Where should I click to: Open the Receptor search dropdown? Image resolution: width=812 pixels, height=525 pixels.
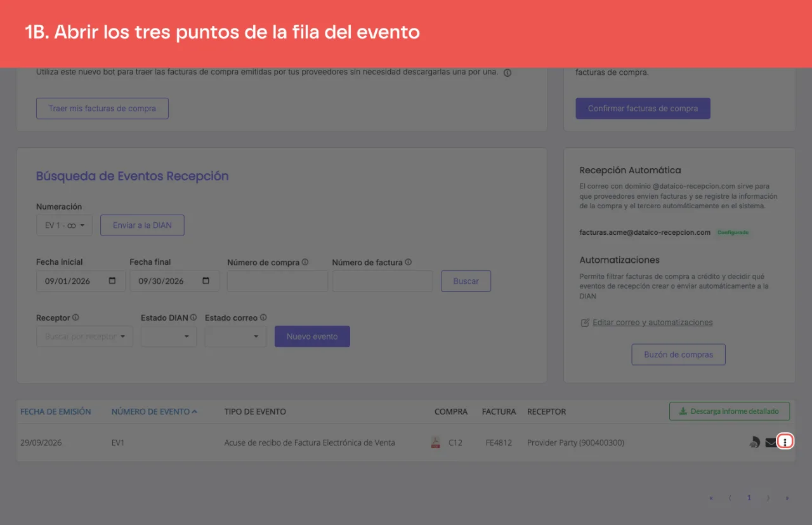84,336
